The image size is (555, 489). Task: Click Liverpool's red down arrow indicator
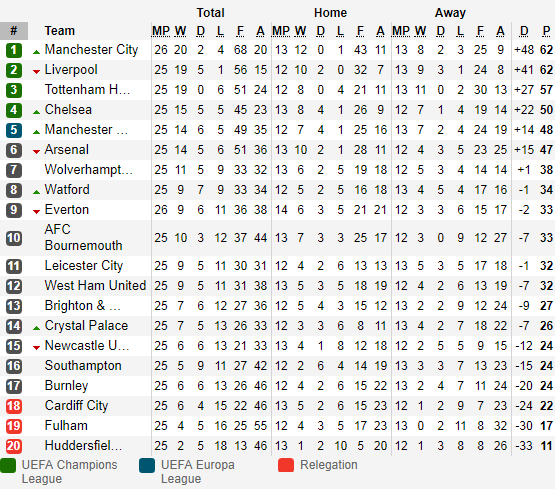click(x=36, y=72)
